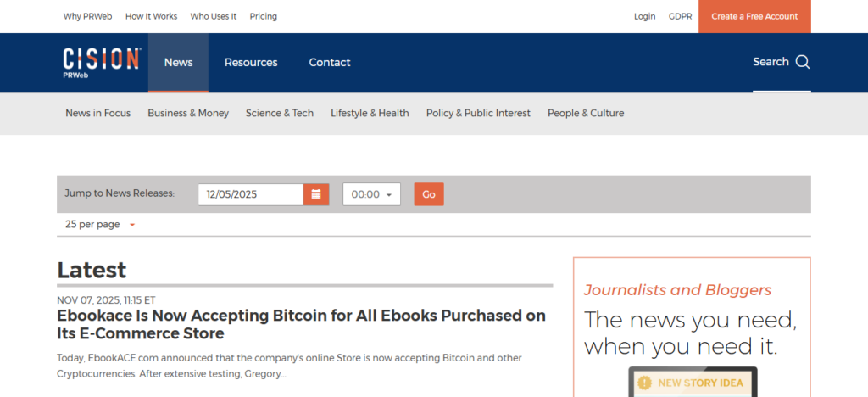Click the New Story Idea banner image
Screen dimensions: 868x397
693,382
